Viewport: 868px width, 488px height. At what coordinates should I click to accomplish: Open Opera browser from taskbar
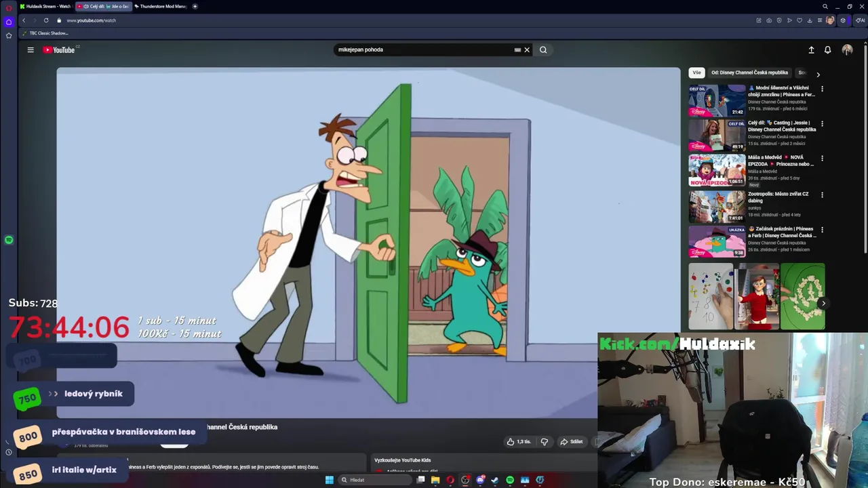pos(450,480)
